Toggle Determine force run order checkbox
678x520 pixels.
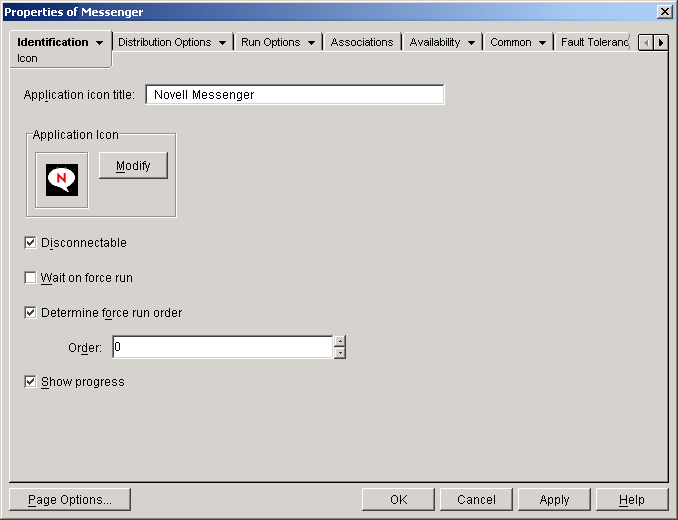[30, 313]
